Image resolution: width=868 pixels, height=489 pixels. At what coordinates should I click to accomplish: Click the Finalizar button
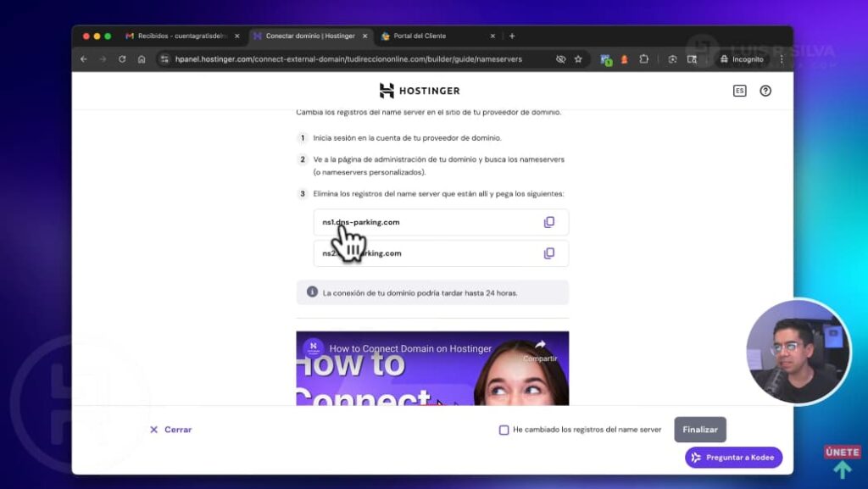[x=699, y=430]
